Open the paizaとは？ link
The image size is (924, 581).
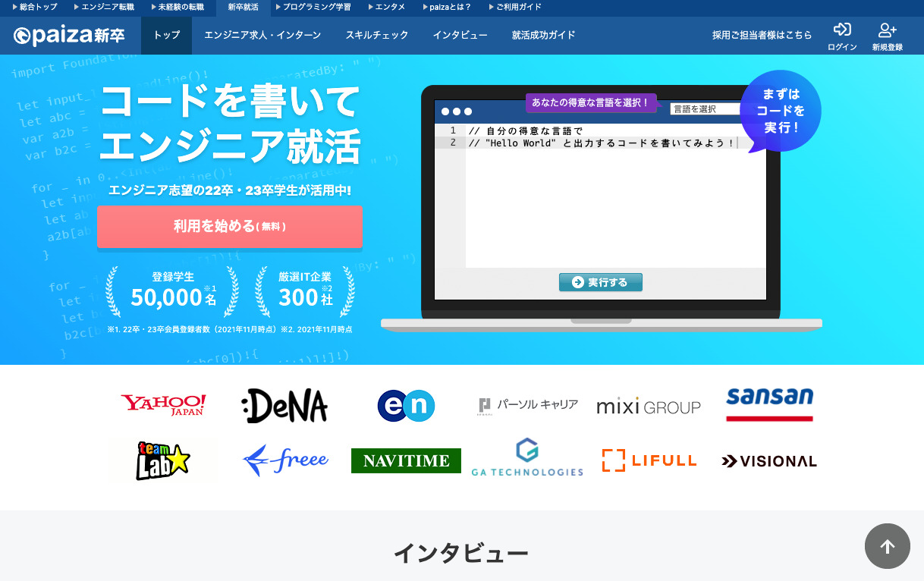447,7
